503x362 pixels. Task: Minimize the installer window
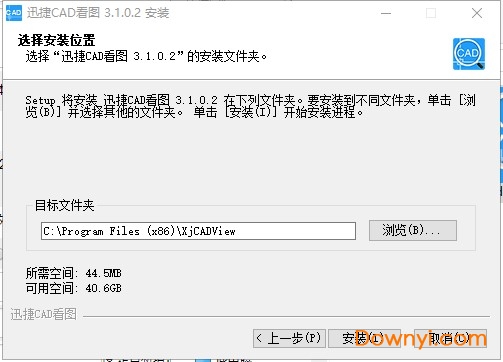[x=386, y=13]
